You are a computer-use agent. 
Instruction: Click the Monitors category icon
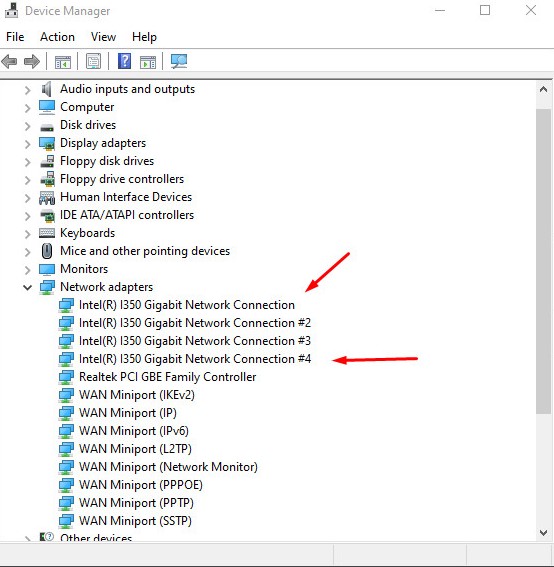click(x=47, y=269)
